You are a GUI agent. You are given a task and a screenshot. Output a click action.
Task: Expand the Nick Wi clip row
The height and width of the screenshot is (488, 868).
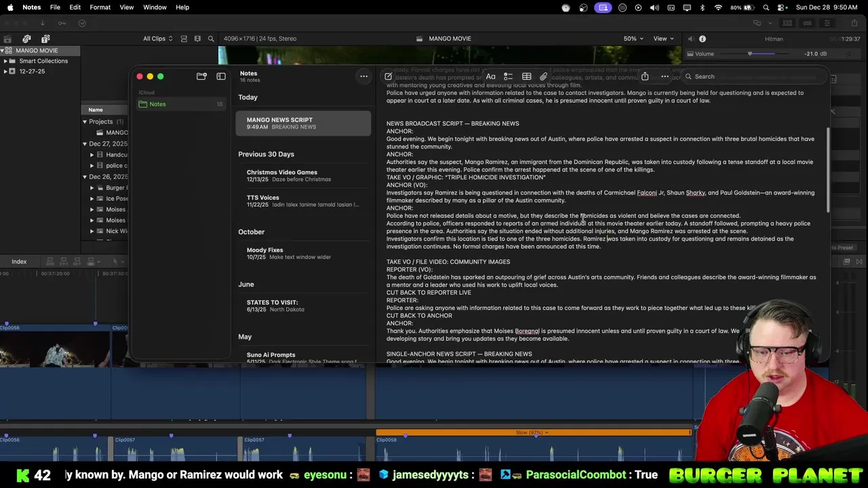click(92, 231)
